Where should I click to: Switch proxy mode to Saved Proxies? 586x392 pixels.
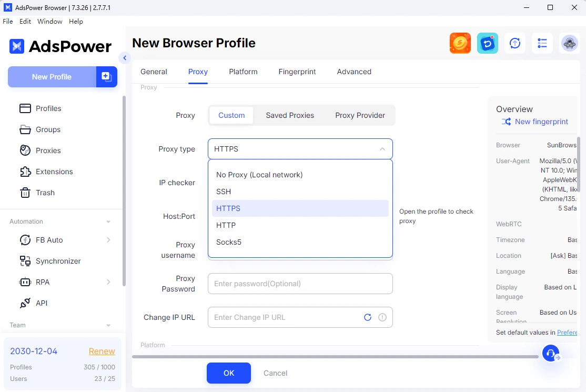pos(290,115)
